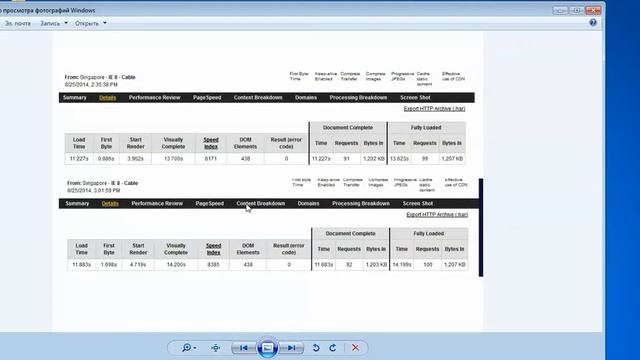The width and height of the screenshot is (640, 360).
Task: Select the 14.199s Fully Loaded time
Action: coord(402,265)
